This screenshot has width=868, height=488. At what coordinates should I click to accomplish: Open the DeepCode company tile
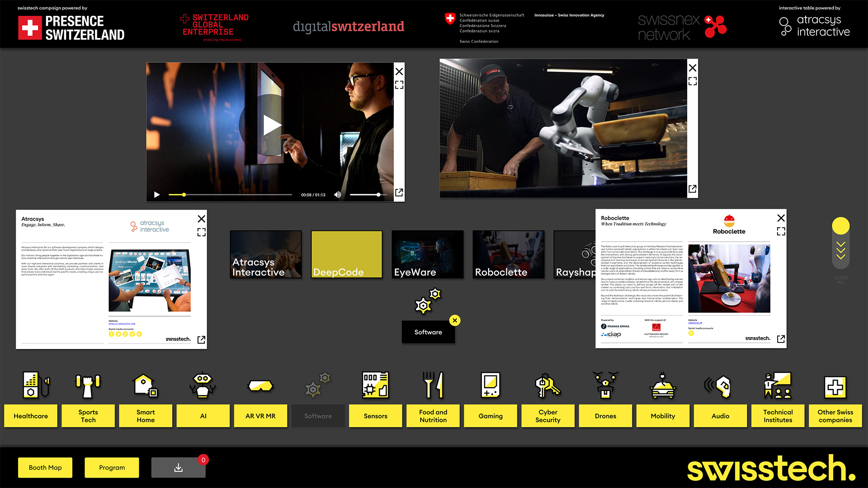[x=347, y=254]
